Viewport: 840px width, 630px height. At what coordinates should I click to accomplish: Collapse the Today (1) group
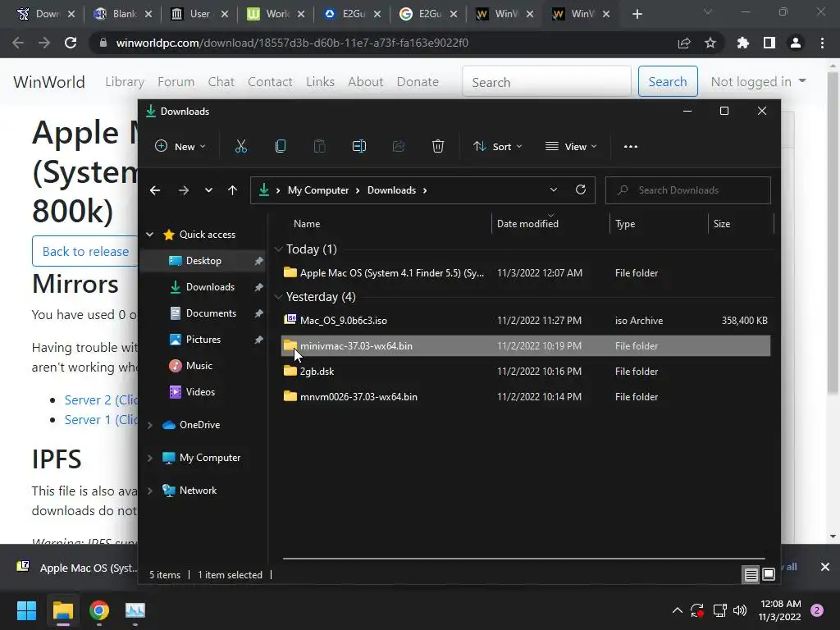click(278, 249)
